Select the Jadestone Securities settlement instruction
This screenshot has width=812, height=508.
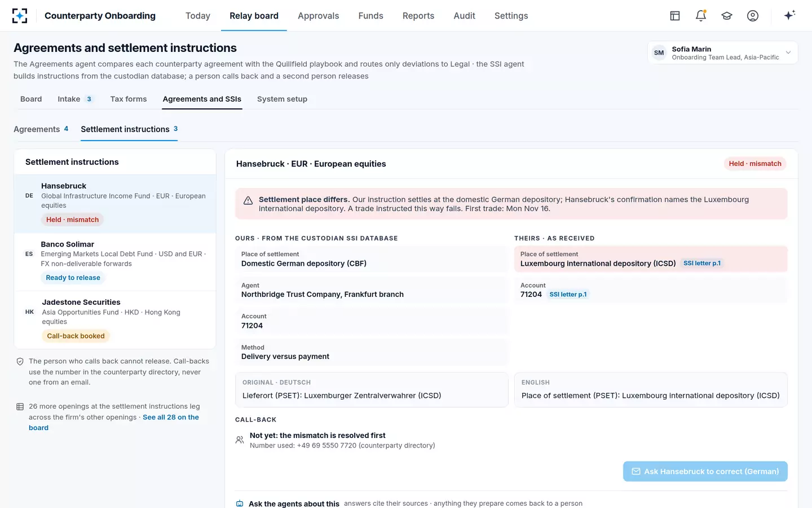pos(115,320)
